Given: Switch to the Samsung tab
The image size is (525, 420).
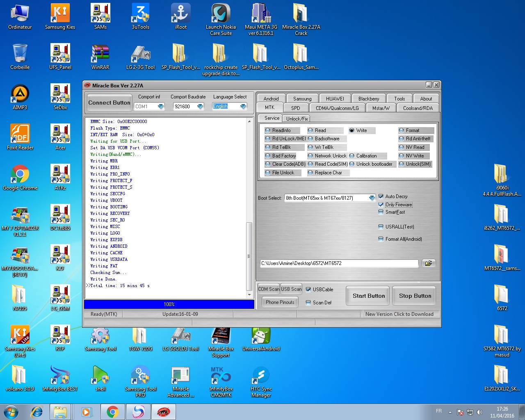Looking at the screenshot, I should (x=302, y=99).
